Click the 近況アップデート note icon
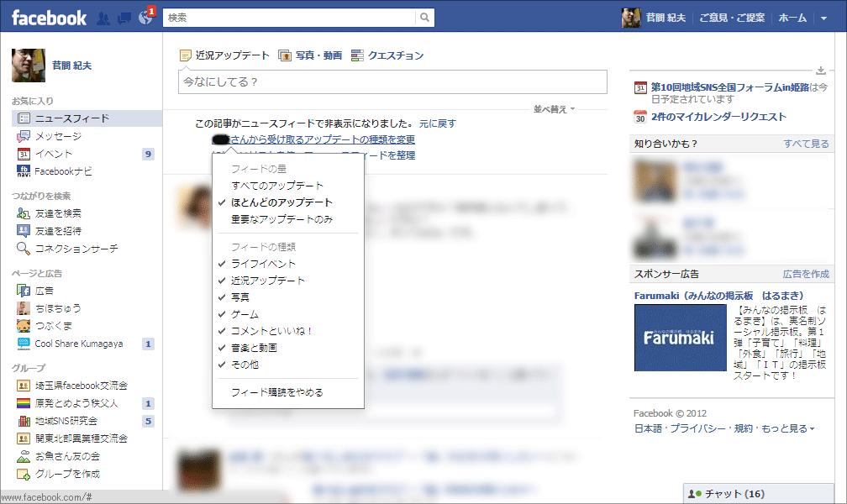This screenshot has width=847, height=504. [x=185, y=55]
